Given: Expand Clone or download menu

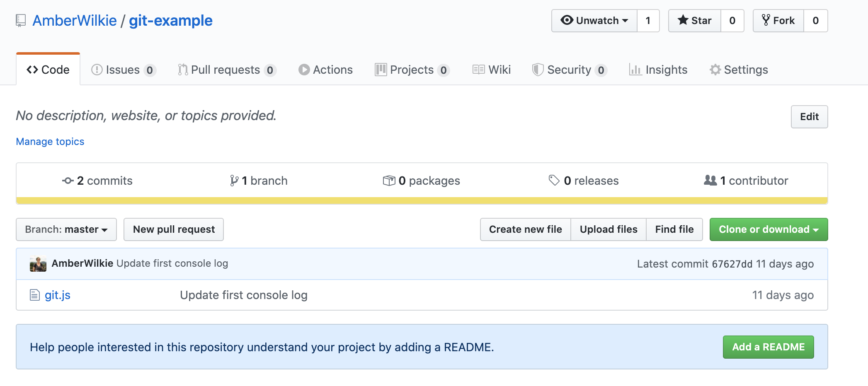Looking at the screenshot, I should 769,229.
